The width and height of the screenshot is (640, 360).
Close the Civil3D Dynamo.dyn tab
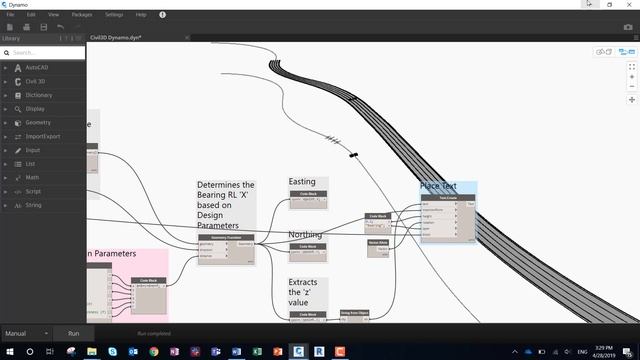(x=187, y=38)
